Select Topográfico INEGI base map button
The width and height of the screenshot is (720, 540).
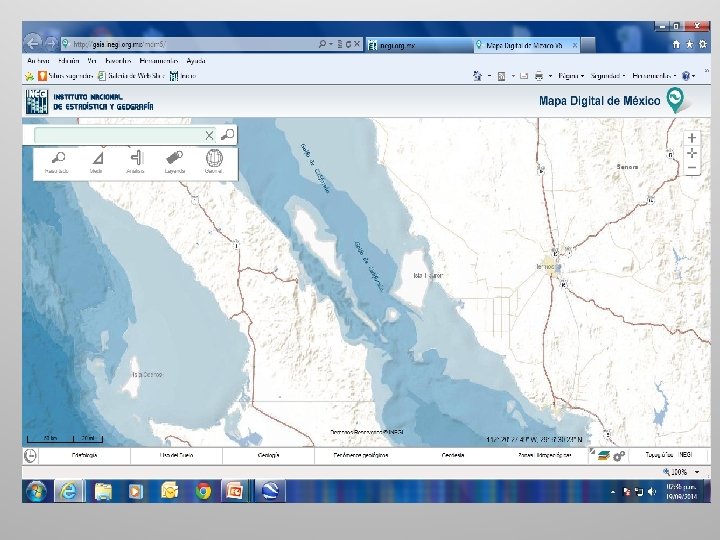[669, 455]
